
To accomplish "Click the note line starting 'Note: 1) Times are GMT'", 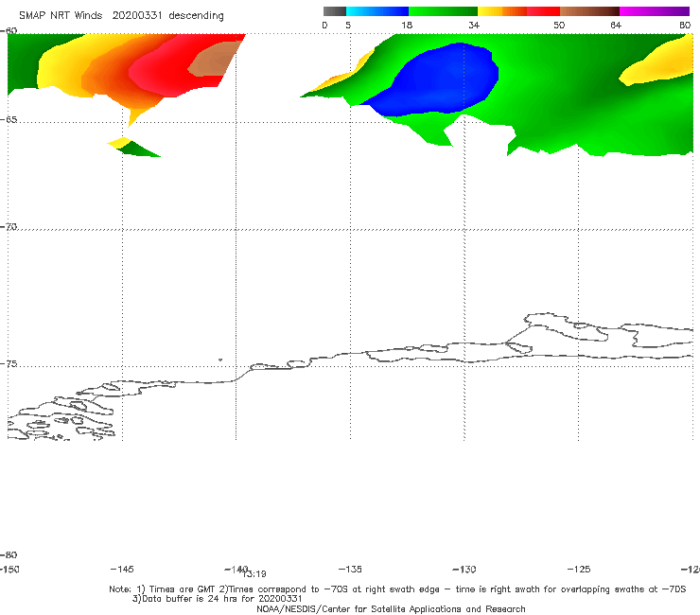I will [x=397, y=589].
